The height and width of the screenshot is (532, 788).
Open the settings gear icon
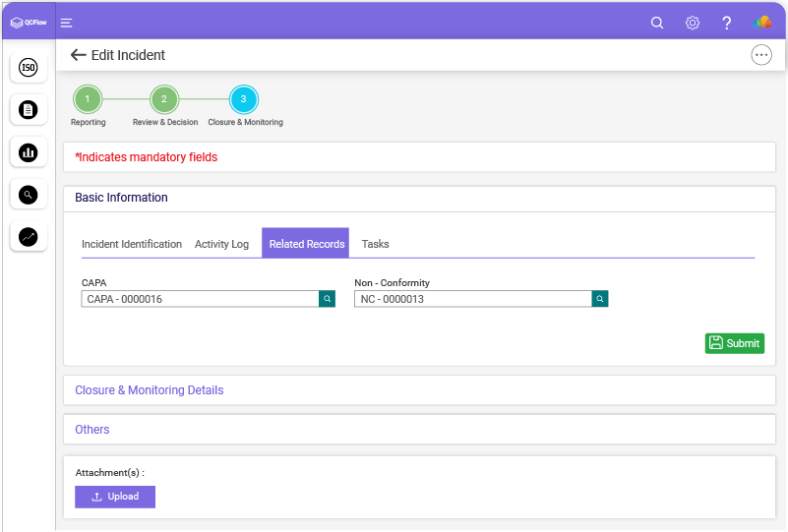pyautogui.click(x=692, y=23)
